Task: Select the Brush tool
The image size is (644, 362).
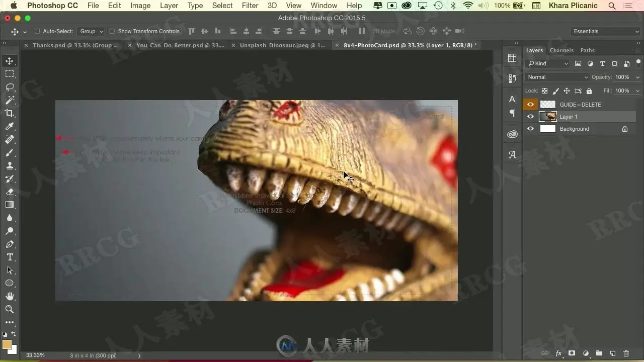Action: point(10,152)
